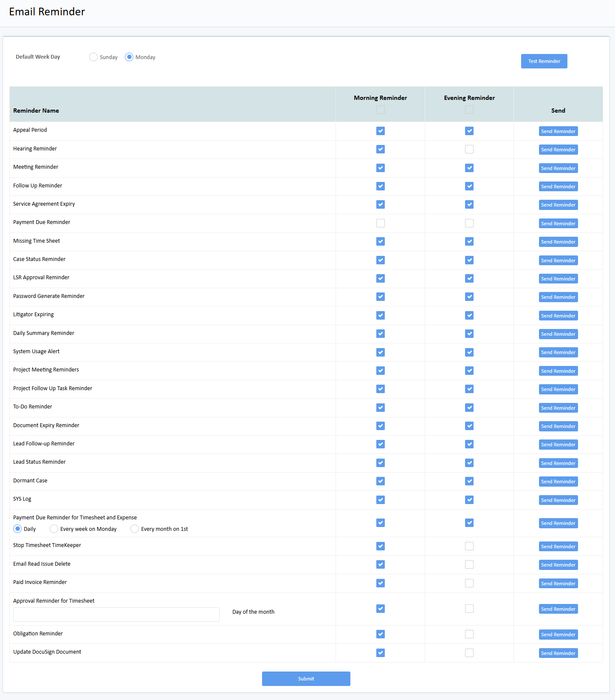This screenshot has height=700, width=615.
Task: Enable Evening Reminder for Obligation Reminder
Action: coord(469,634)
